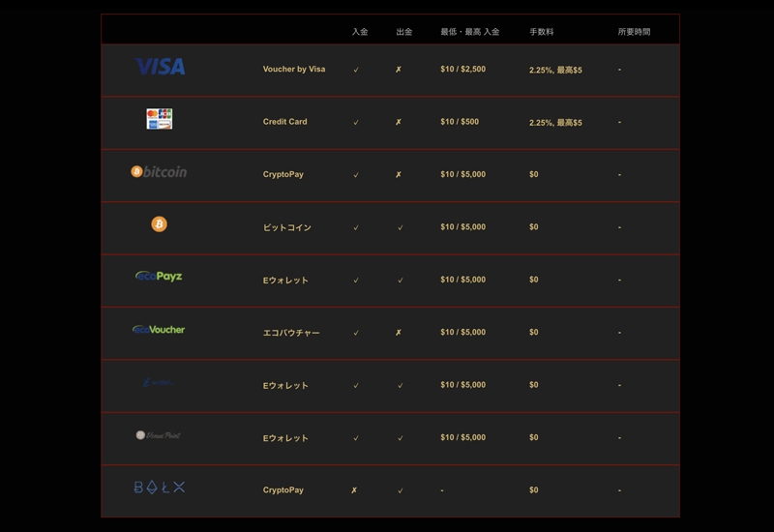Click the ecoVoucher logo
Screen dimensions: 774x532
(x=160, y=330)
